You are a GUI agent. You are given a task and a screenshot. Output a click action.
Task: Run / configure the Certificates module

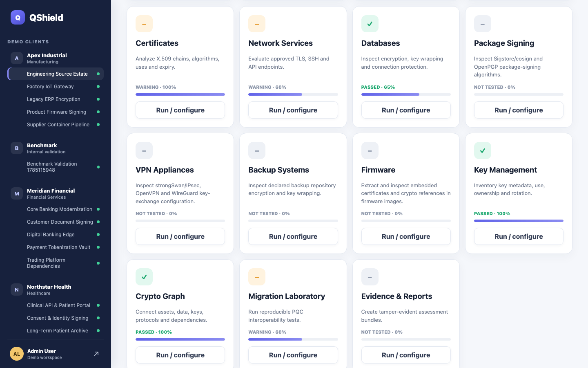tap(180, 110)
